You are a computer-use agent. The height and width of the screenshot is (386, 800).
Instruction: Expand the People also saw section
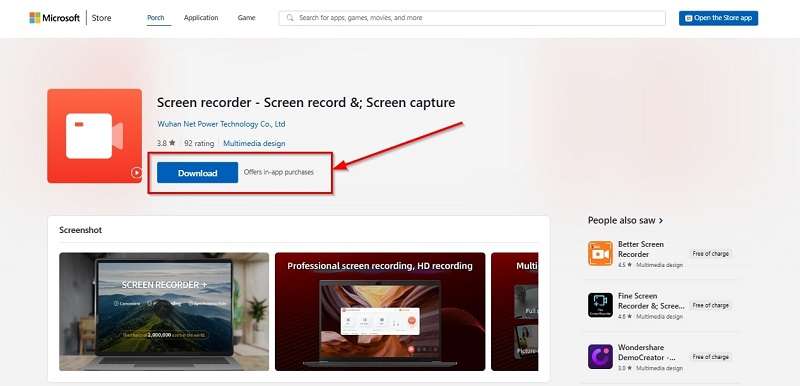[x=626, y=220]
